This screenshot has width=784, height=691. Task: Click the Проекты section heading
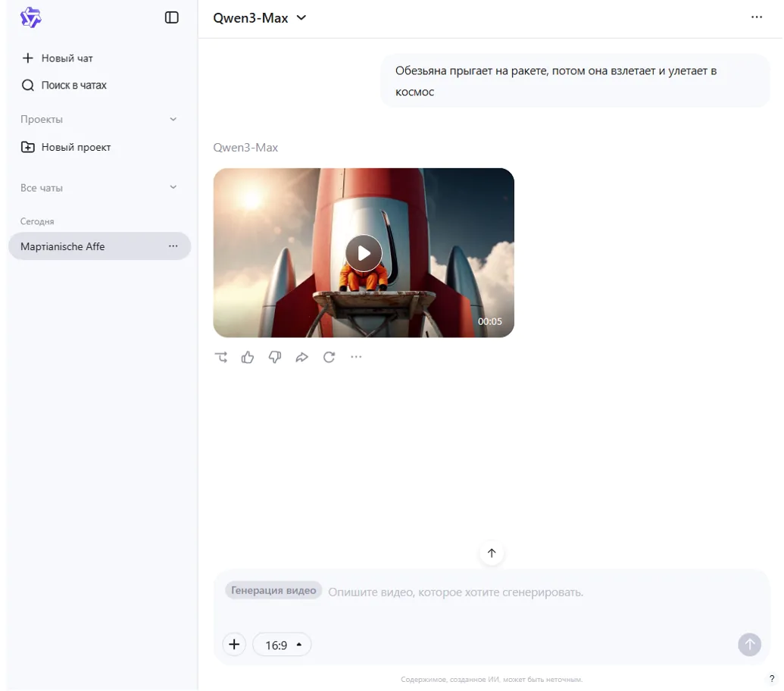point(42,119)
